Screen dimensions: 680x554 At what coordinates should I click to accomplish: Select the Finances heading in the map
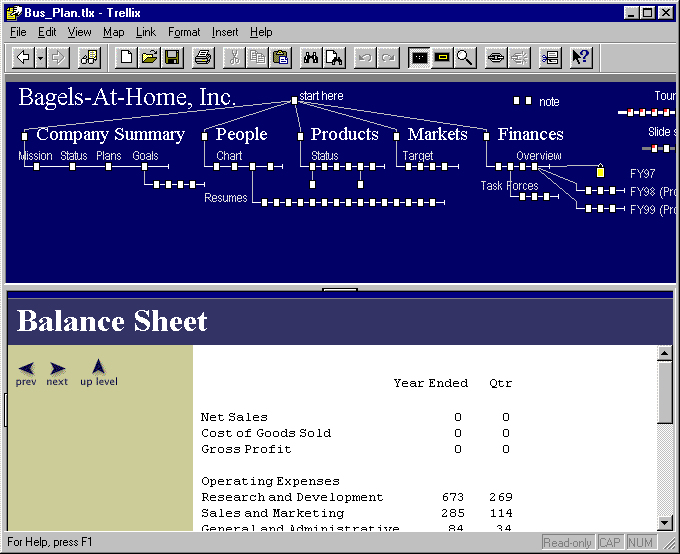[x=530, y=134]
